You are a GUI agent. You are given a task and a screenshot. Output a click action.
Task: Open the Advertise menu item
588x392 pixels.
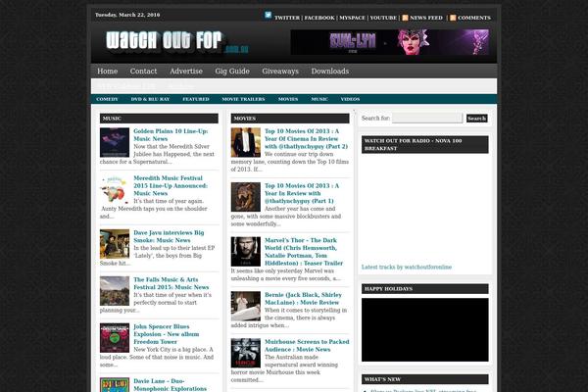coord(186,71)
